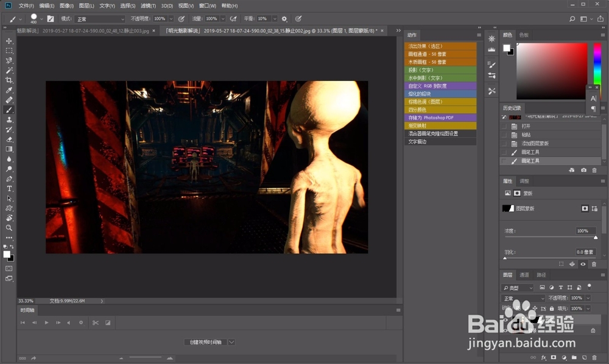Delete layer trash icon in Layers panel
Screen dimensions: 609x364
point(594,357)
